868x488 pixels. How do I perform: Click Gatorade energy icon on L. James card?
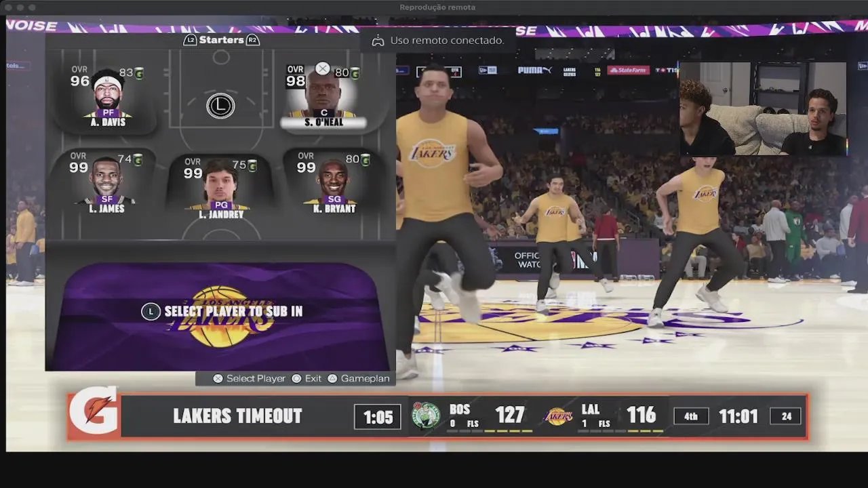point(138,160)
